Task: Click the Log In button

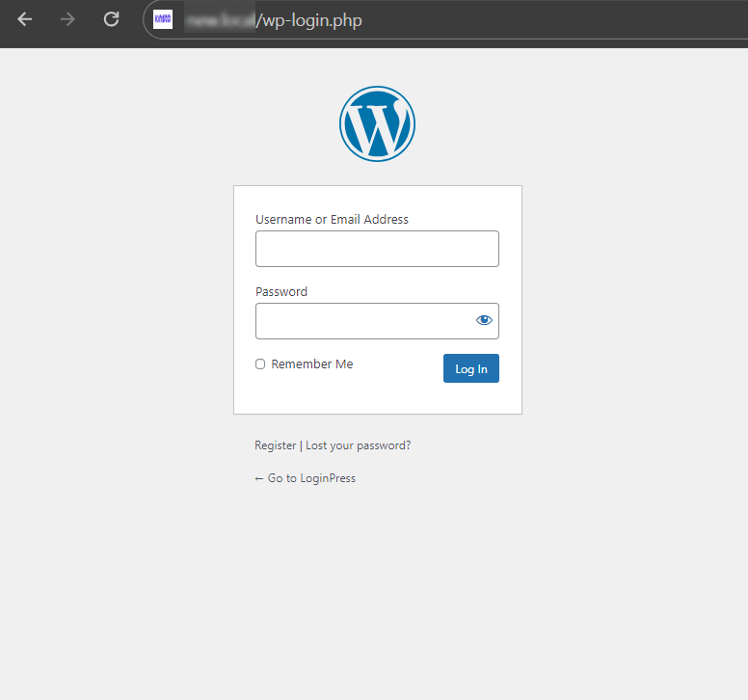Action: [470, 368]
